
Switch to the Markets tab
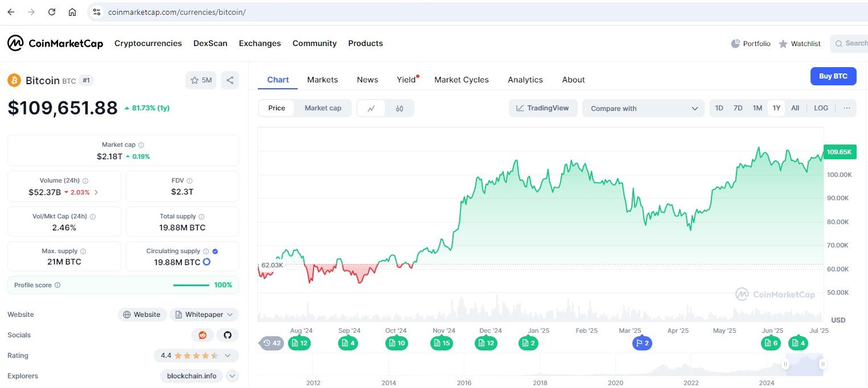(323, 80)
